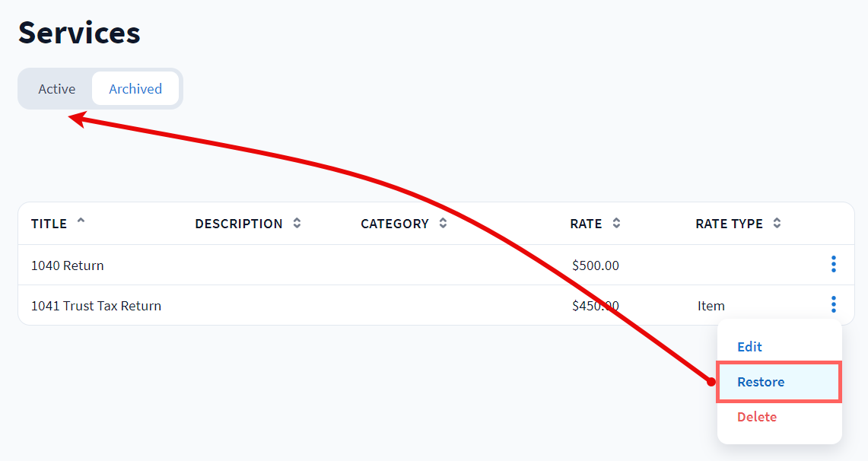
Task: Click the sort arrows icon beside DESCRIPTION
Action: point(297,224)
